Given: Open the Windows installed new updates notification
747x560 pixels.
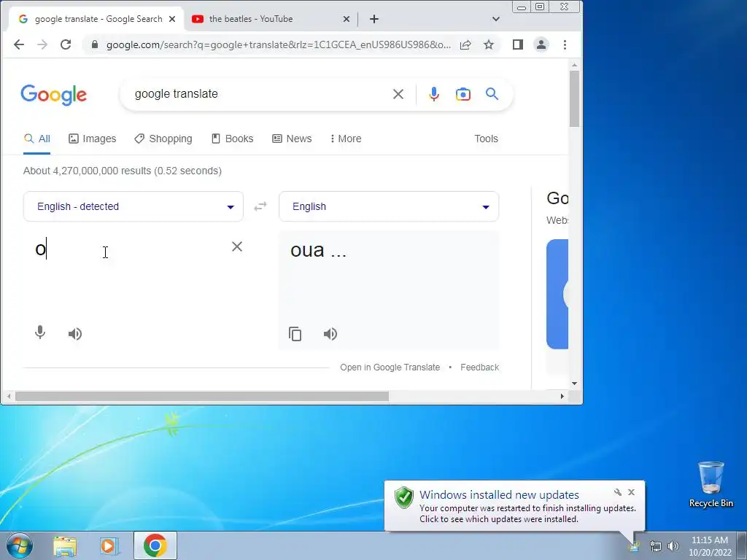Looking at the screenshot, I should pos(514,506).
